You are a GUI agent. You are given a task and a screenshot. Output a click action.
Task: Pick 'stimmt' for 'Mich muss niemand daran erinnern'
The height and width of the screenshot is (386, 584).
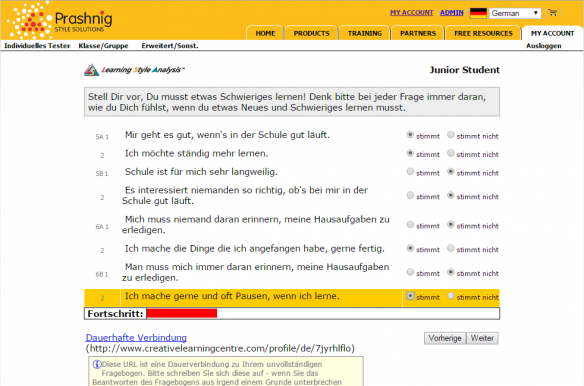click(410, 225)
